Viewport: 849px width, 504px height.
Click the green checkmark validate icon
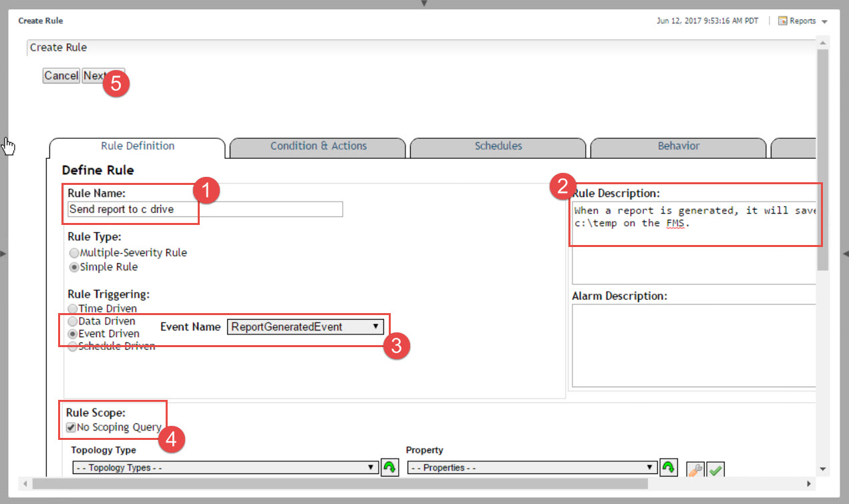[x=715, y=470]
